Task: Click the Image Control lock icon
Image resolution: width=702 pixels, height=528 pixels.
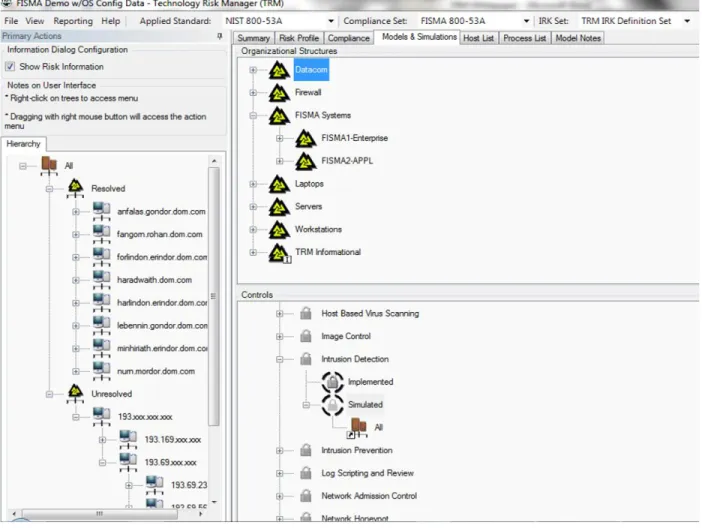Action: (x=306, y=336)
